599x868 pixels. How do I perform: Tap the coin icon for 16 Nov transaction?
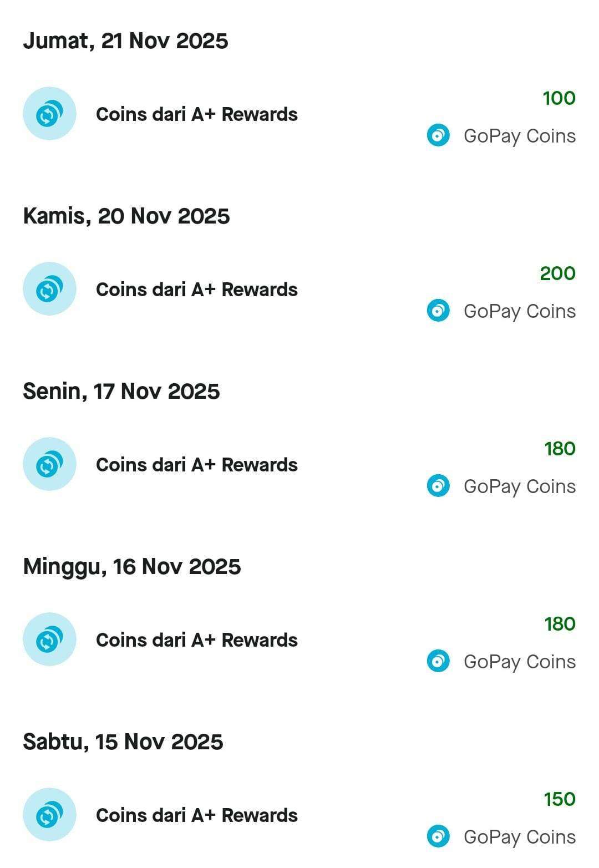coord(49,639)
